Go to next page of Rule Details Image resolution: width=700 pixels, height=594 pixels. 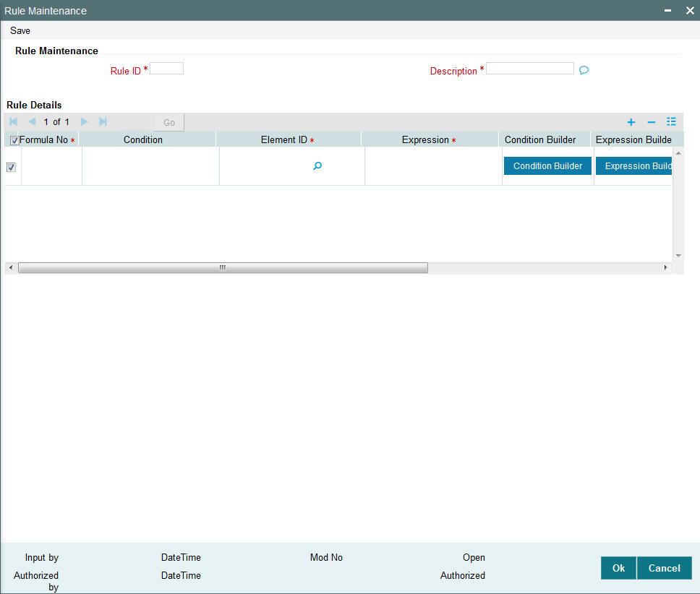click(84, 121)
